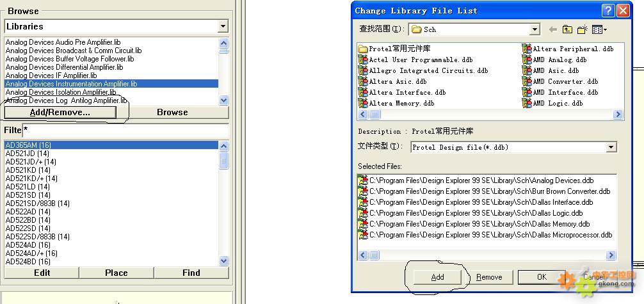Viewport: 644px width, 304px height.
Task: Select Allegro Integrated Circuits.ddb file
Action: tap(423, 70)
